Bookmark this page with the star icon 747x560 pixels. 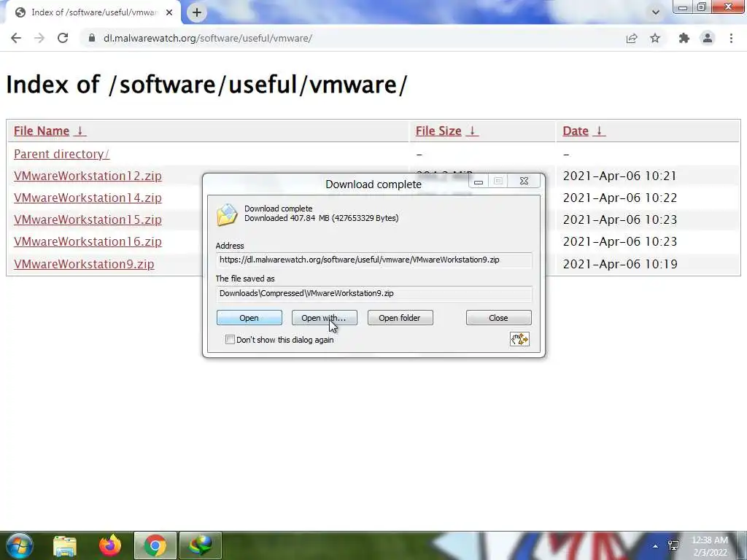(x=655, y=38)
